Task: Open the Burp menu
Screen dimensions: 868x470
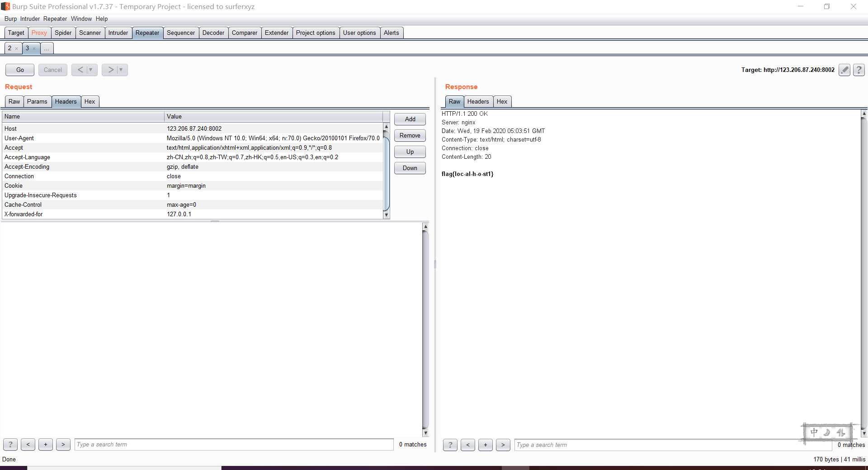Action: tap(10, 19)
